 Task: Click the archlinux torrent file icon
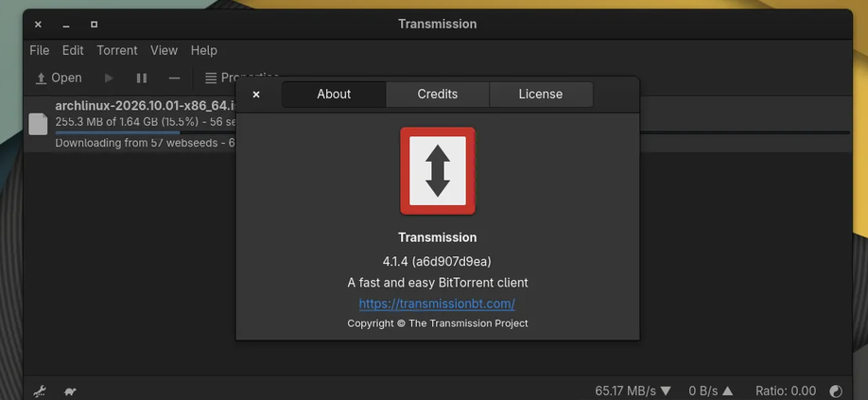coord(38,124)
